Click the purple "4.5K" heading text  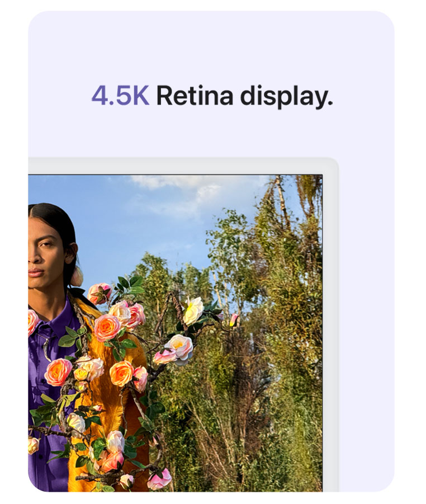click(x=120, y=96)
